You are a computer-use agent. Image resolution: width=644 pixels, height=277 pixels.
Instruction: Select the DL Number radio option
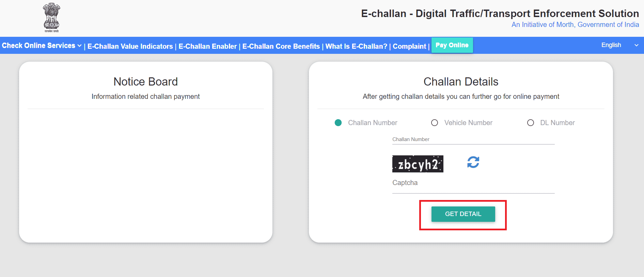click(531, 123)
